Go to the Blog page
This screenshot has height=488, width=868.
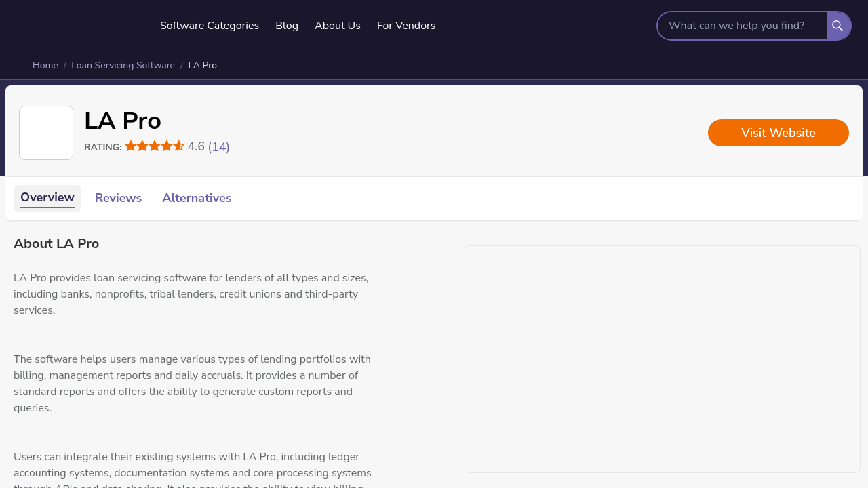[x=287, y=26]
